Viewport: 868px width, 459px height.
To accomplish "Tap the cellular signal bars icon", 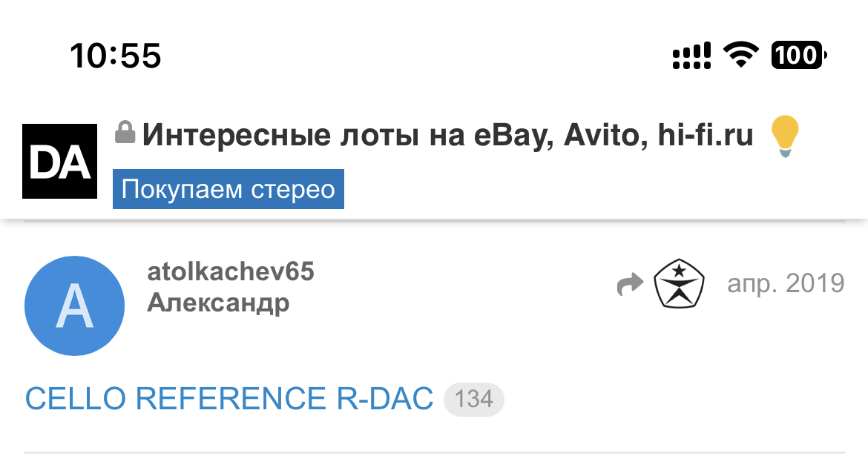I will pyautogui.click(x=691, y=56).
